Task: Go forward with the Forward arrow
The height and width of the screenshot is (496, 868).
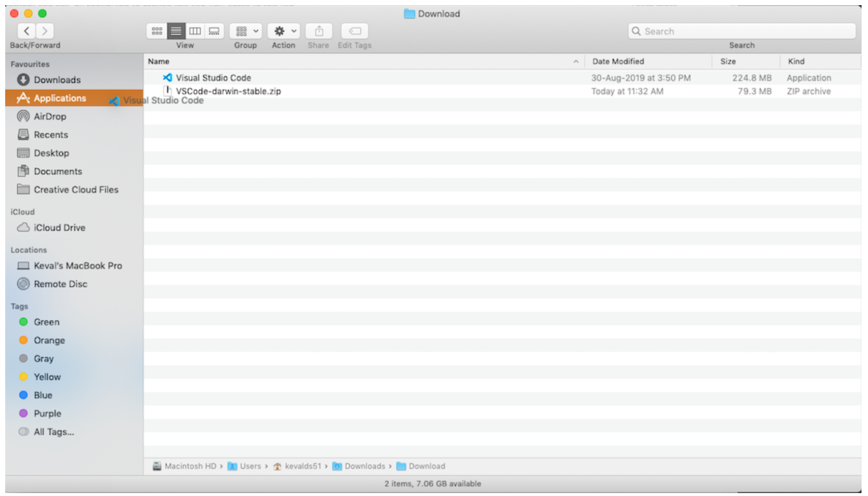Action: click(44, 31)
